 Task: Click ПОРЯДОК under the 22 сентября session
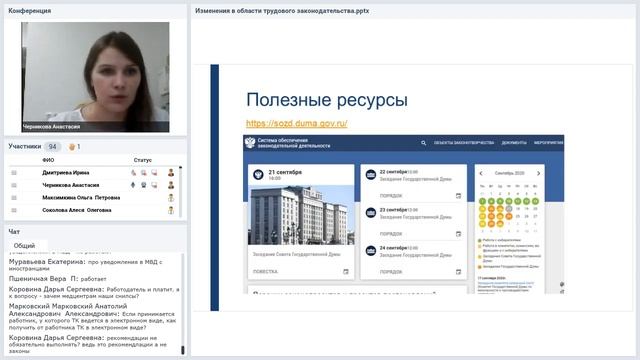pyautogui.click(x=391, y=196)
